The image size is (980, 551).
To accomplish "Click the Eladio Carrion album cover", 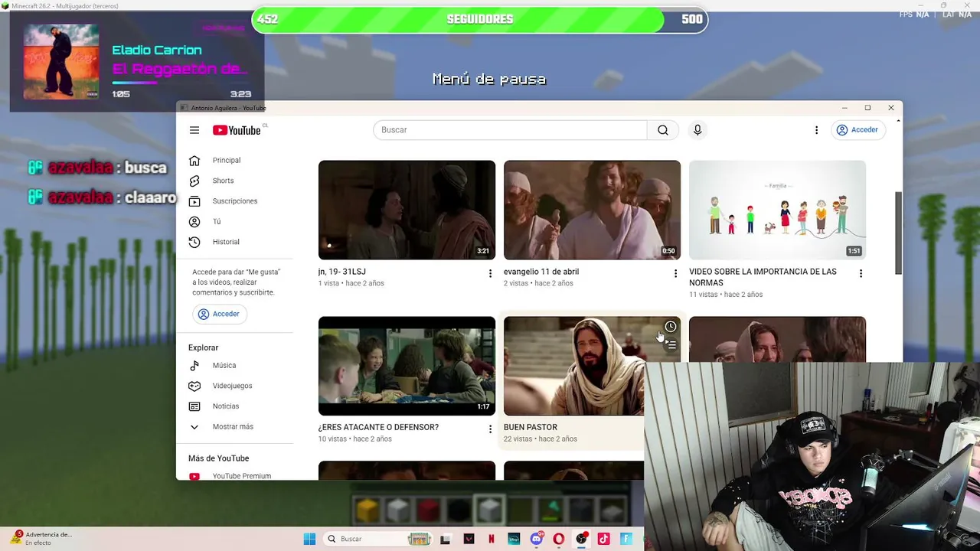I will (x=61, y=62).
